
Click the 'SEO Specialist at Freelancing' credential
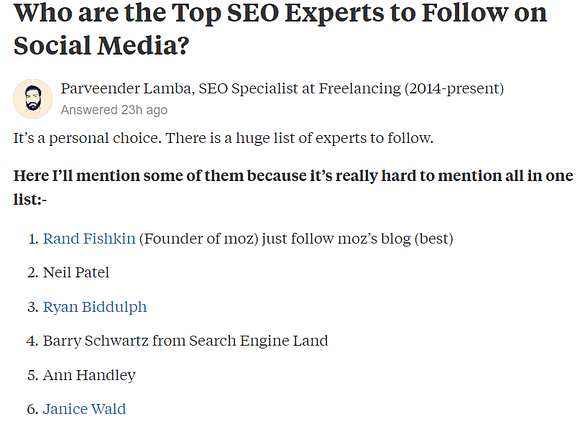tap(300, 88)
